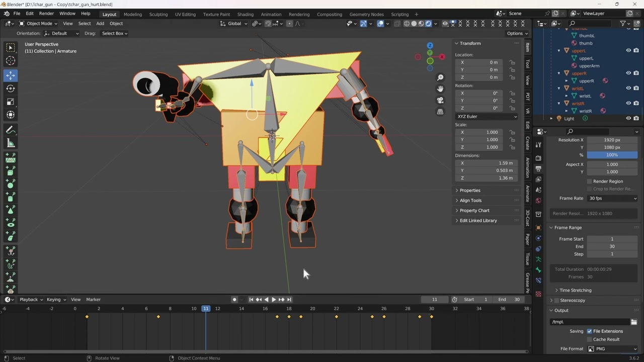Open the Render menu
The width and height of the screenshot is (644, 362).
[46, 14]
